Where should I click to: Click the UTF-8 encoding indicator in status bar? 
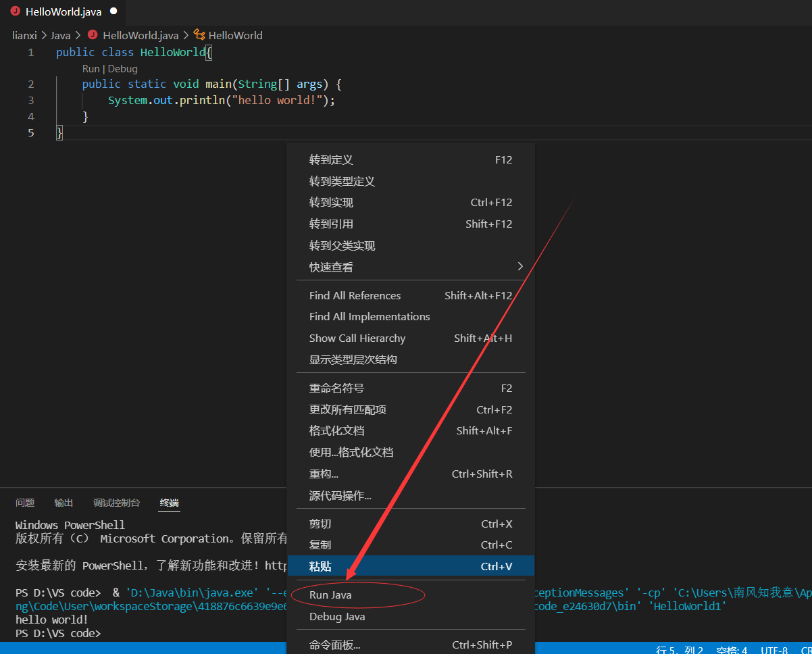click(774, 650)
